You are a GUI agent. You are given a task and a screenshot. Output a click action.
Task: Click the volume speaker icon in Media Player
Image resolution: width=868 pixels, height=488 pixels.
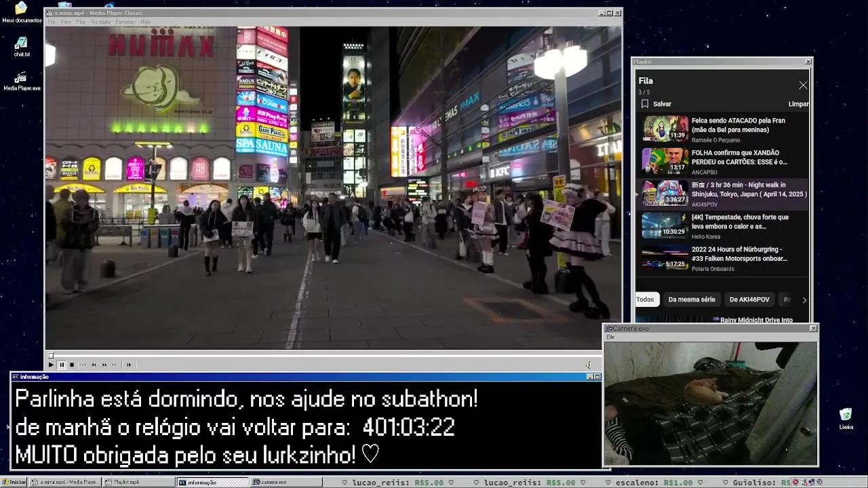[x=589, y=365]
